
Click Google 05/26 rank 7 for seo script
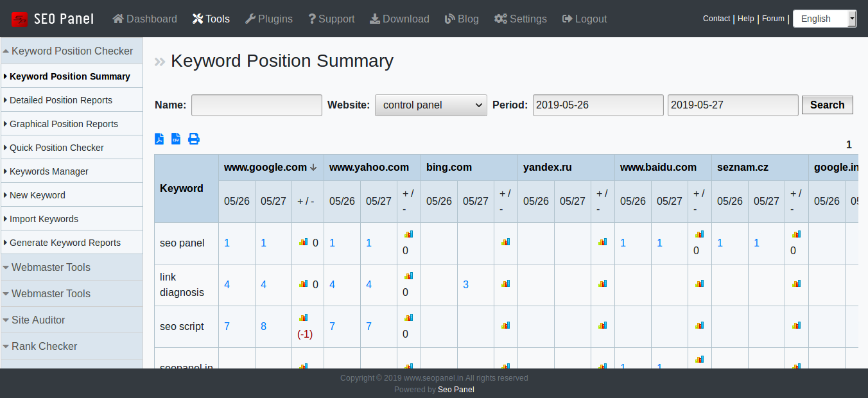(x=227, y=326)
